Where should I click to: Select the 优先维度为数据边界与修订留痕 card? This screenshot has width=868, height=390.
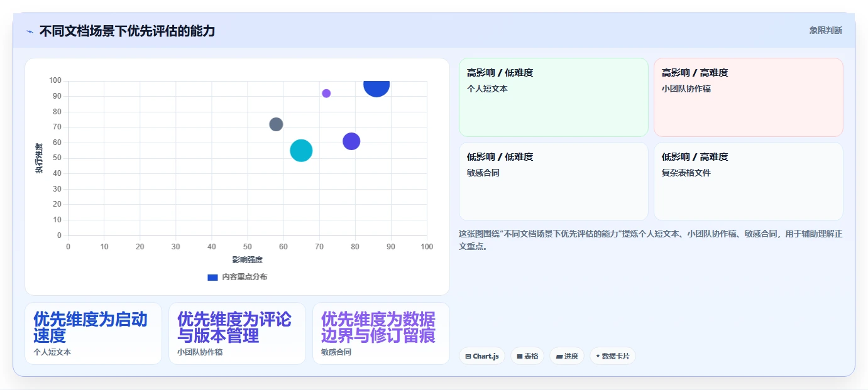pyautogui.click(x=381, y=333)
